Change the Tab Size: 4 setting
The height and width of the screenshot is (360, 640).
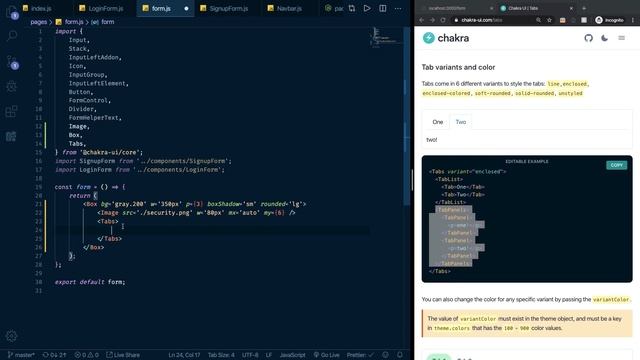click(x=221, y=355)
